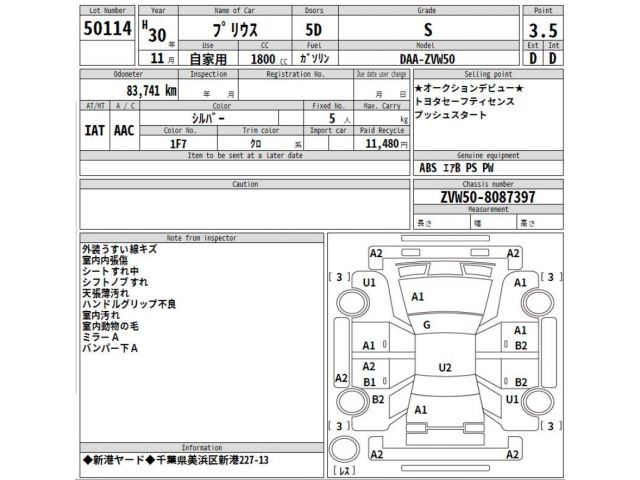Select the Chassis number header
640x480 pixels.
coord(488,184)
